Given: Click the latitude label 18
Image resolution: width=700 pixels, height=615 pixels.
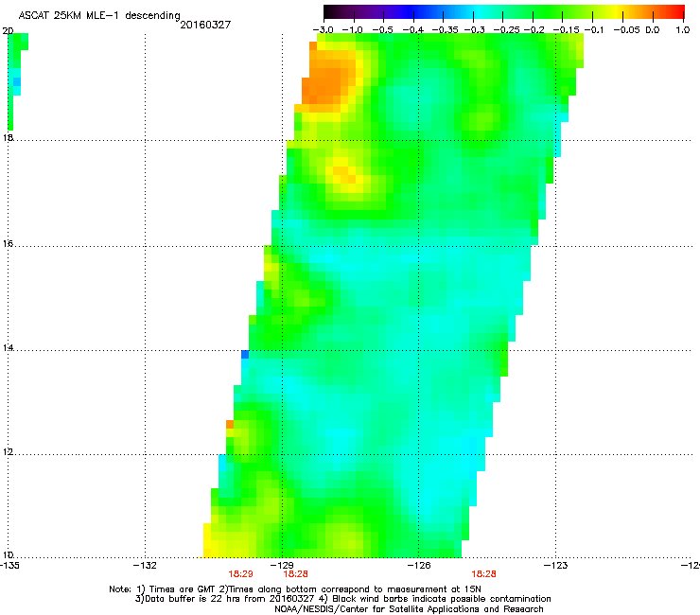Looking at the screenshot, I should [8, 137].
